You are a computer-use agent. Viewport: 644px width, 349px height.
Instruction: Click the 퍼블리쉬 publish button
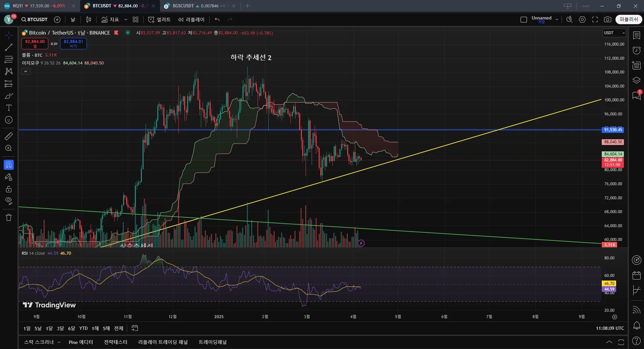(629, 19)
